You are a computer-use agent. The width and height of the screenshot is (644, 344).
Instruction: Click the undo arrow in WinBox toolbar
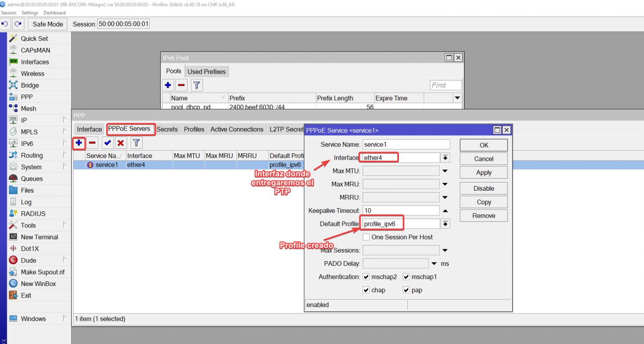(x=5, y=24)
